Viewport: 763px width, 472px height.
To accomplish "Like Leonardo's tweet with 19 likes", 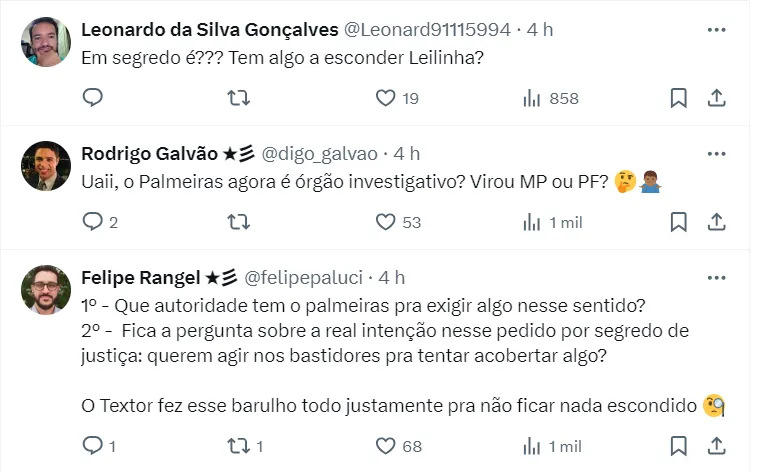I will 386,98.
